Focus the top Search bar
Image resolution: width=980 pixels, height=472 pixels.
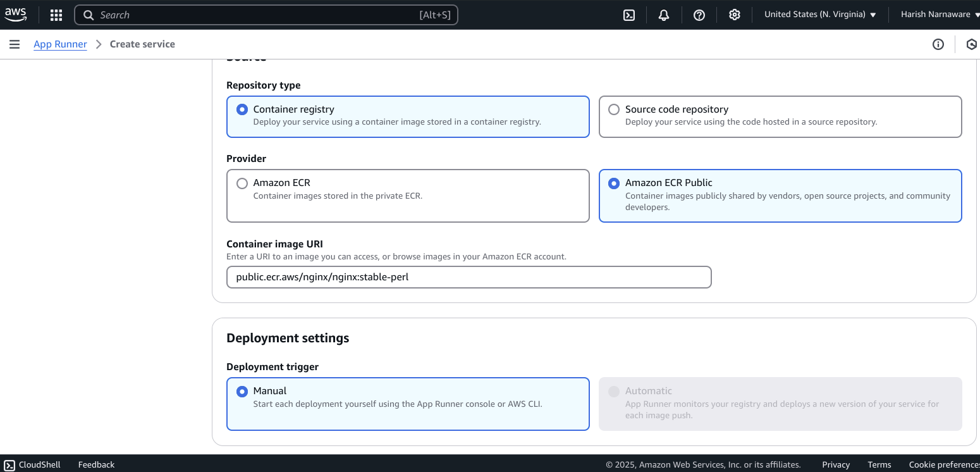(266, 15)
